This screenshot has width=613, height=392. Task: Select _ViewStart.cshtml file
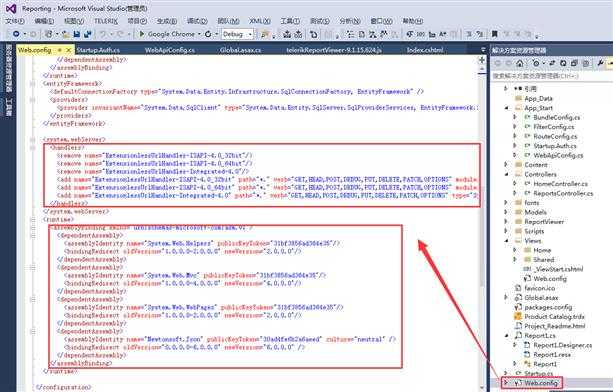point(558,269)
